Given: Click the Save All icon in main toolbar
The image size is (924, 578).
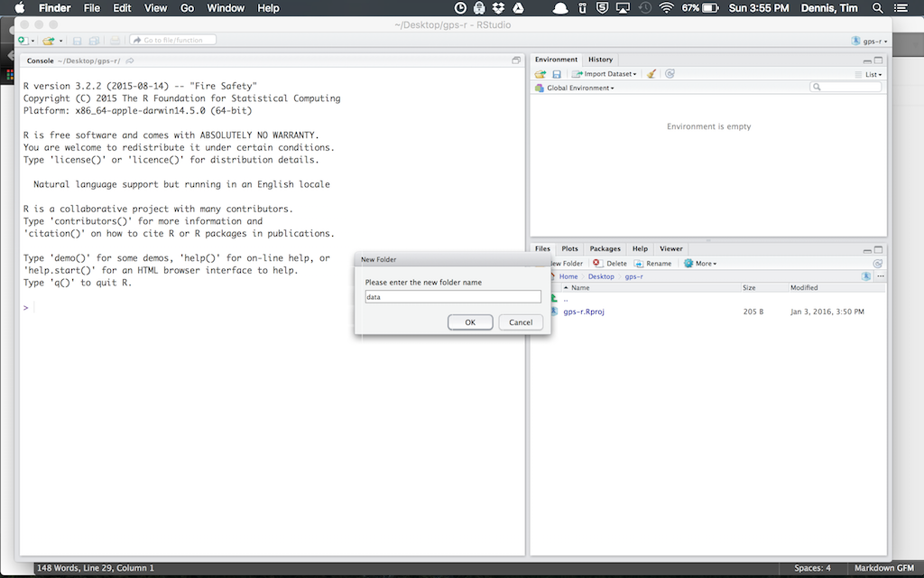Looking at the screenshot, I should point(94,40).
